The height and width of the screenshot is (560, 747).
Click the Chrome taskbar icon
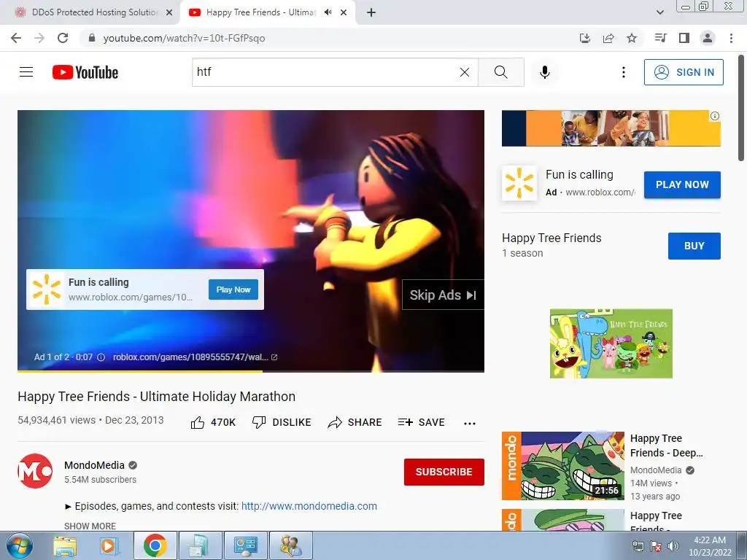(x=155, y=545)
